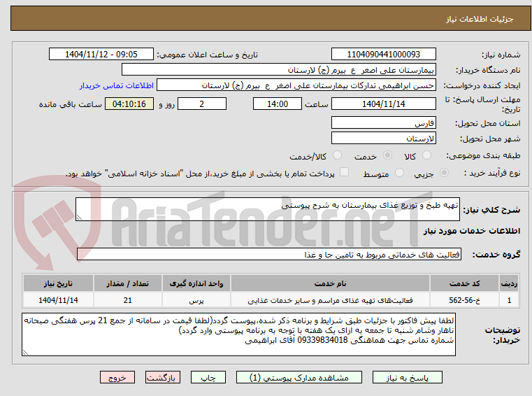
Task: Click the province field فارس
Action: click(x=383, y=122)
